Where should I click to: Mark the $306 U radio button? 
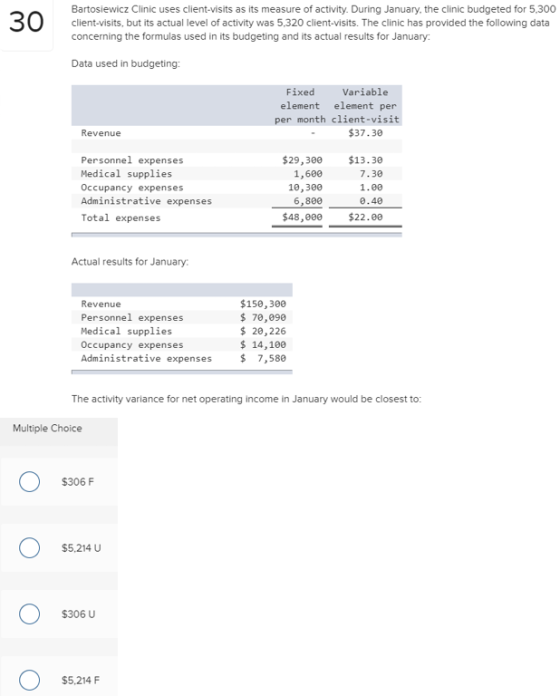(29, 614)
